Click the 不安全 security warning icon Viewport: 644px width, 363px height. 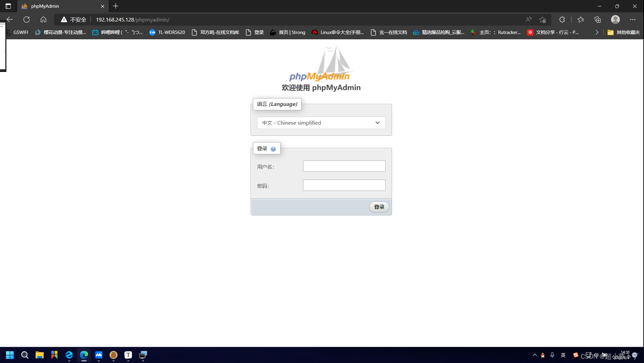[64, 19]
